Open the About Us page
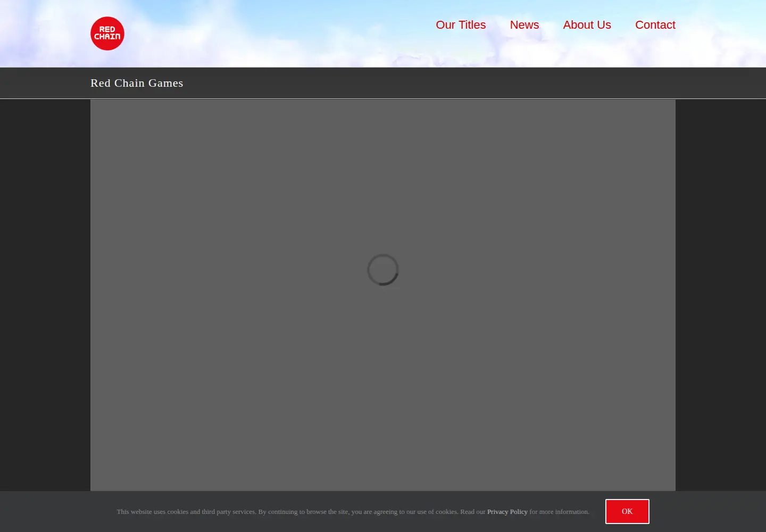Viewport: 766px width, 532px height. 587,25
